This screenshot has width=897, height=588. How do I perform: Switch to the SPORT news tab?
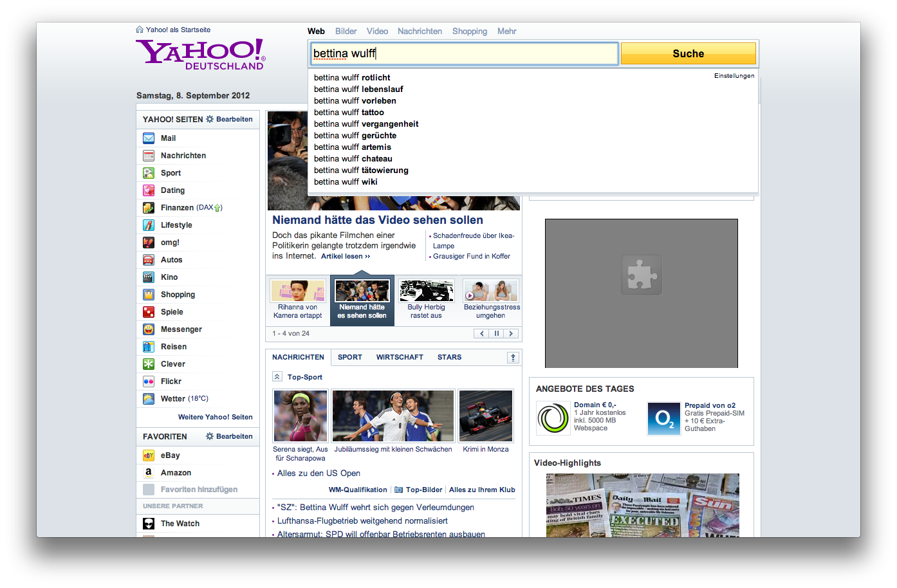click(x=350, y=358)
